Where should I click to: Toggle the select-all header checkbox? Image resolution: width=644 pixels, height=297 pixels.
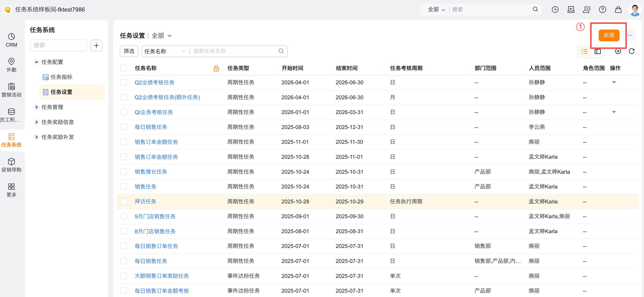tap(123, 68)
